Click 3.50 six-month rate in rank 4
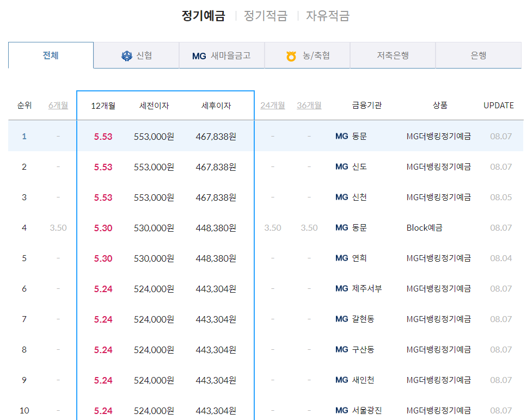Viewport: 527px width, 420px height. (x=58, y=228)
